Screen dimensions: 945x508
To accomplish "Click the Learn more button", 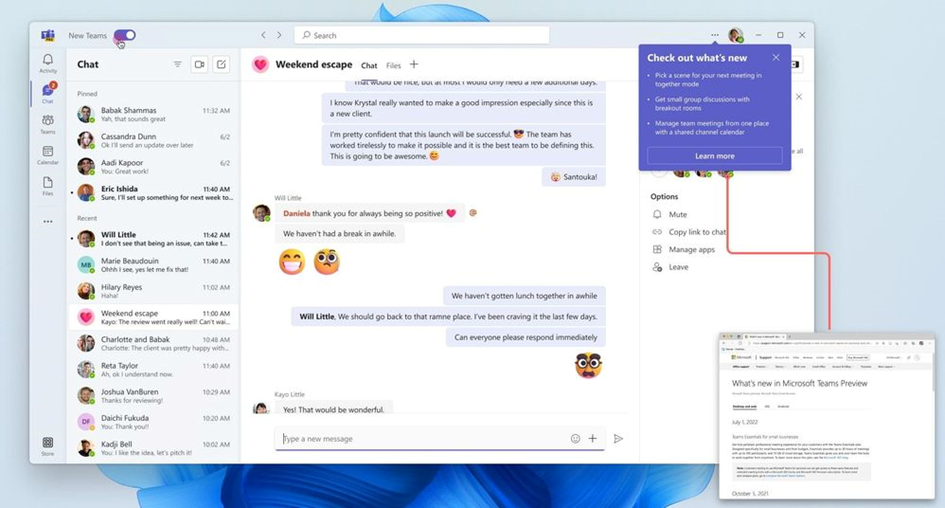I will pyautogui.click(x=714, y=156).
